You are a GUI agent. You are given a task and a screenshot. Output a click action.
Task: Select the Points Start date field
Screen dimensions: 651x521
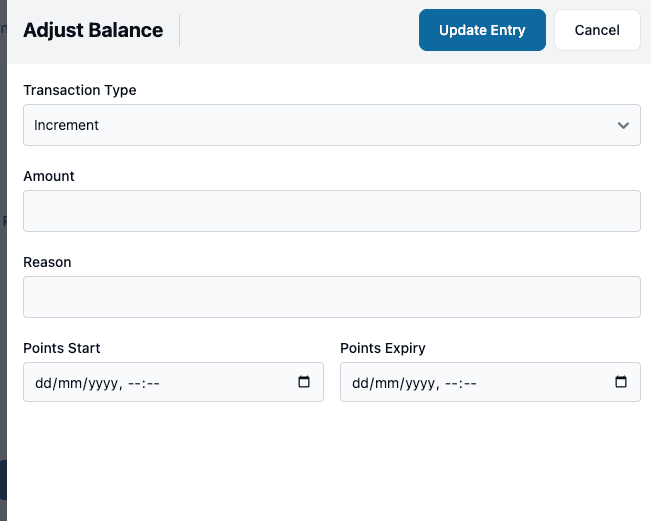coord(173,382)
